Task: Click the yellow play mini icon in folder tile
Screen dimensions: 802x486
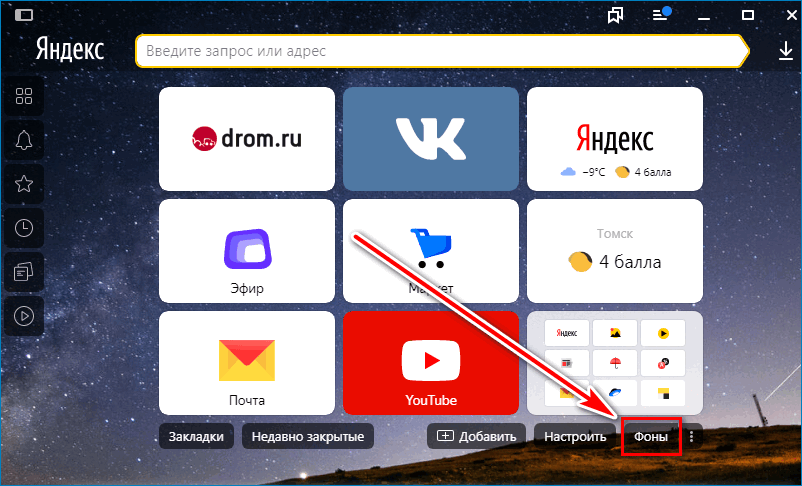Action: click(663, 333)
